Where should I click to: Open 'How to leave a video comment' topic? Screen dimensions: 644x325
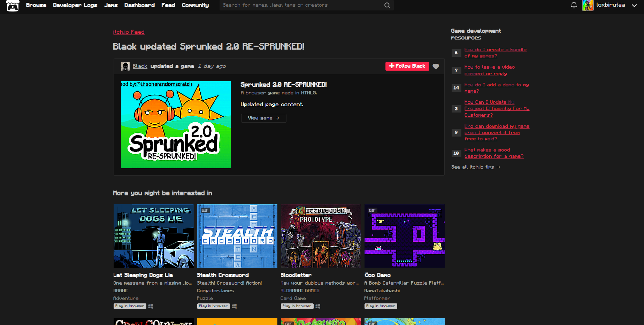pyautogui.click(x=489, y=70)
